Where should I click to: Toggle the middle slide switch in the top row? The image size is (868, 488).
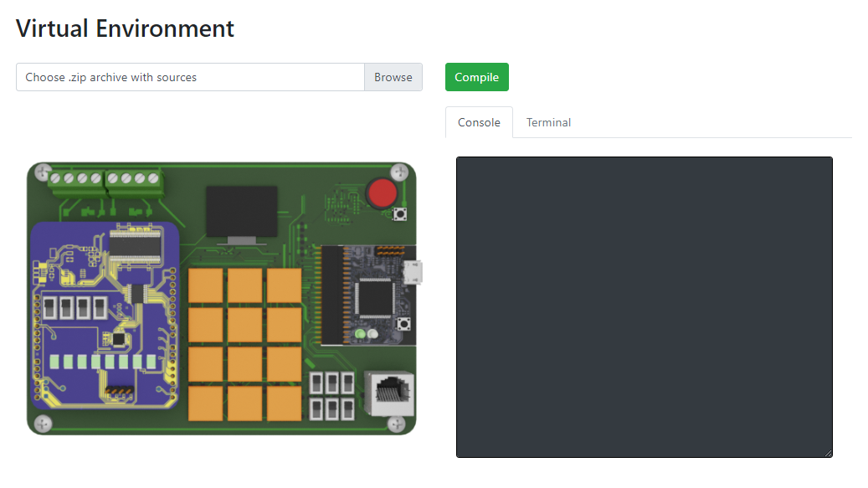pos(332,383)
